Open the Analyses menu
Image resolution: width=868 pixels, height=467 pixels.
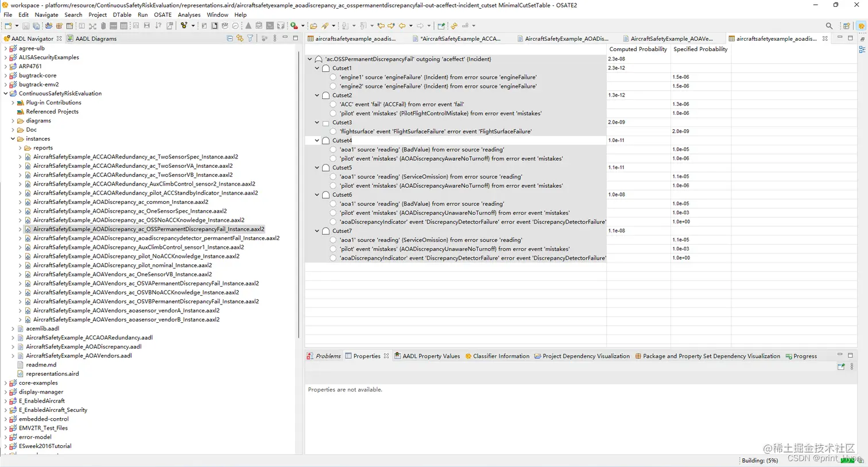(189, 15)
